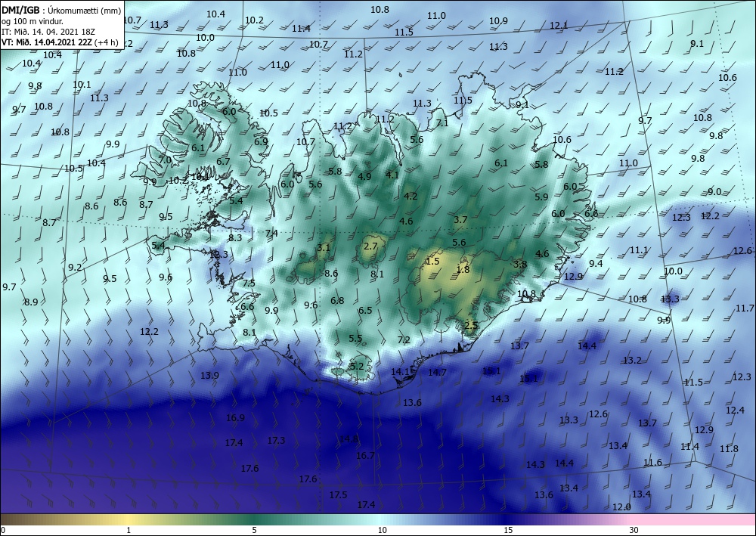Viewport: 756px width, 536px height.
Task: Click the '7.1' value on the north coast
Action: click(442, 123)
